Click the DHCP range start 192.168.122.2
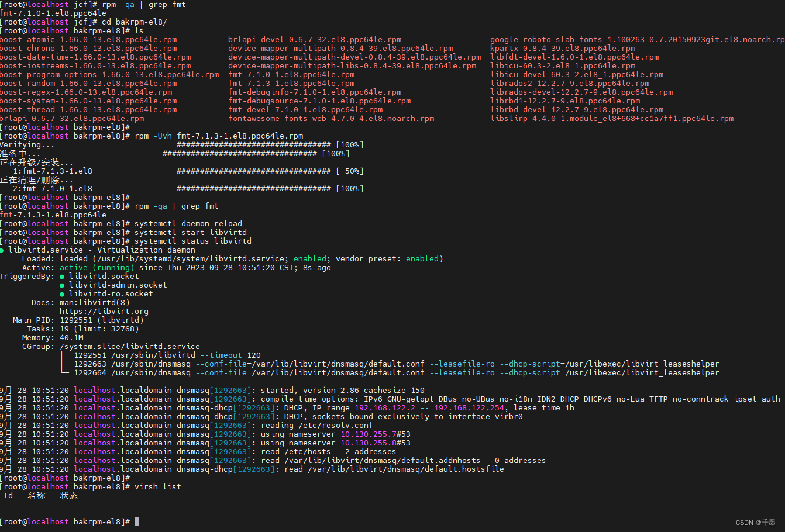The height and width of the screenshot is (532, 785). [385, 408]
